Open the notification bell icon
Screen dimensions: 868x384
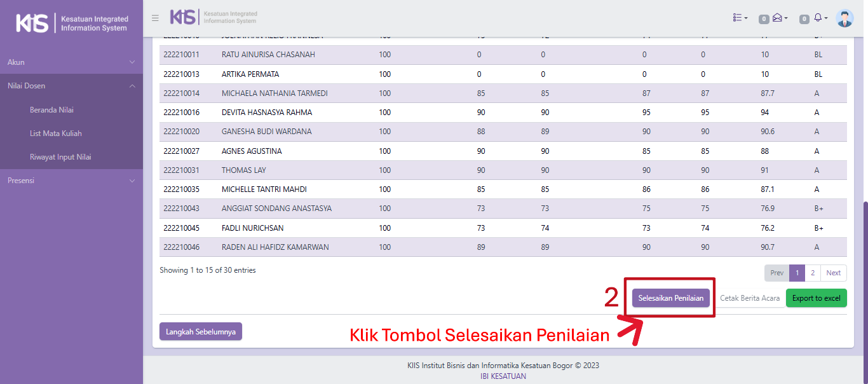[x=819, y=18]
